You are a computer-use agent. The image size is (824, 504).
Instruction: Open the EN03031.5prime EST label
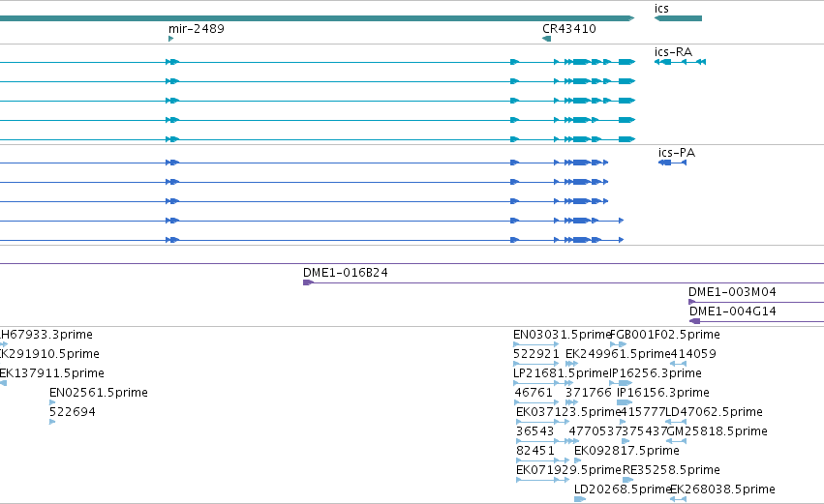point(562,335)
